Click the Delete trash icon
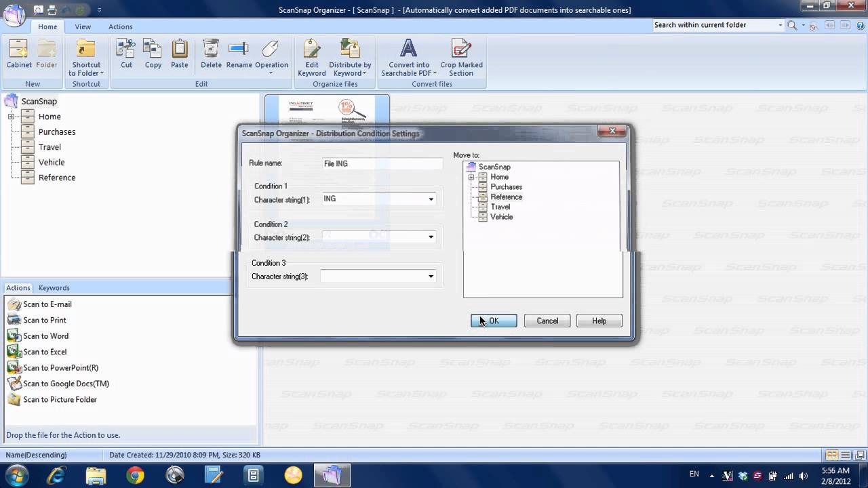Screen dimensions: 868x488 (x=211, y=49)
